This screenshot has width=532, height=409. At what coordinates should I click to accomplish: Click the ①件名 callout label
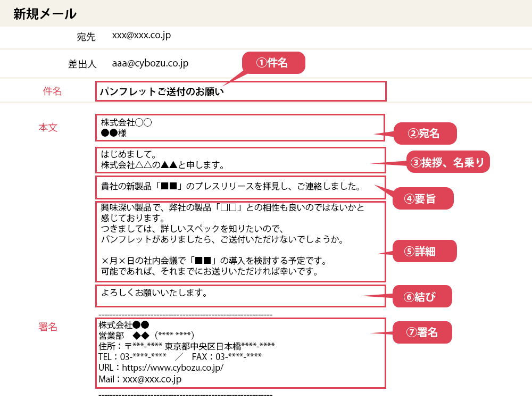273,63
